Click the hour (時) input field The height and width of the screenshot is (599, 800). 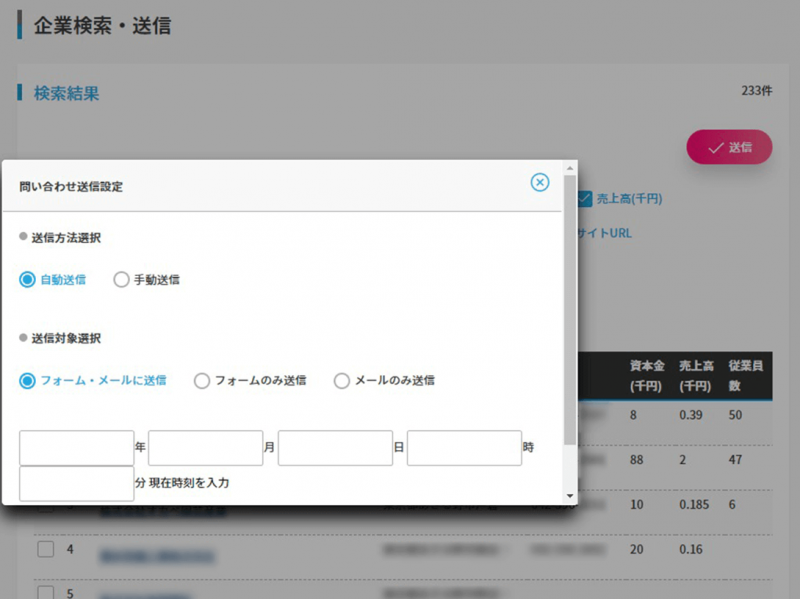pyautogui.click(x=464, y=447)
